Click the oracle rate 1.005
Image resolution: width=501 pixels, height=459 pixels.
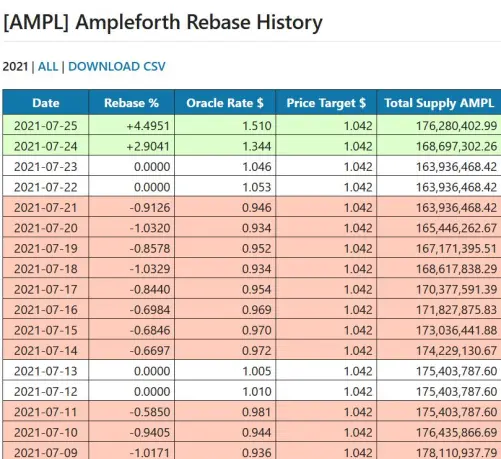click(257, 371)
